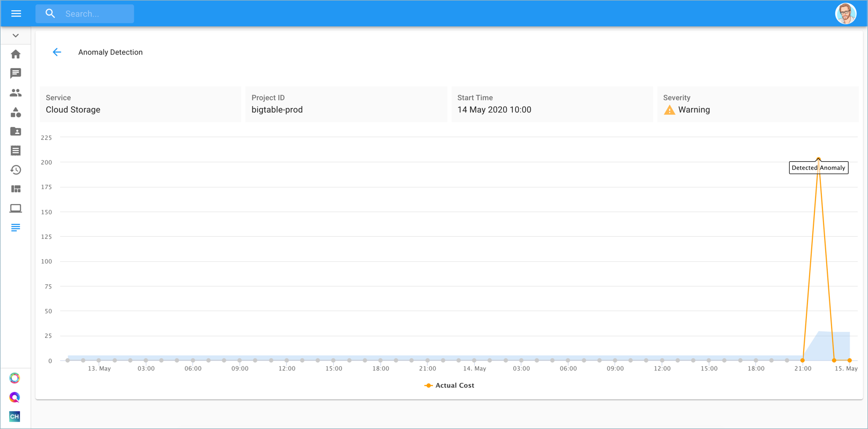Open the shapes sidebar icon

point(16,112)
